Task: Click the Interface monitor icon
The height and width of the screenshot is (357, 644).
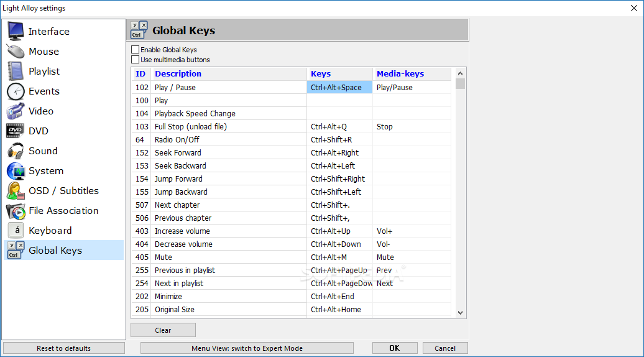Action: point(16,31)
